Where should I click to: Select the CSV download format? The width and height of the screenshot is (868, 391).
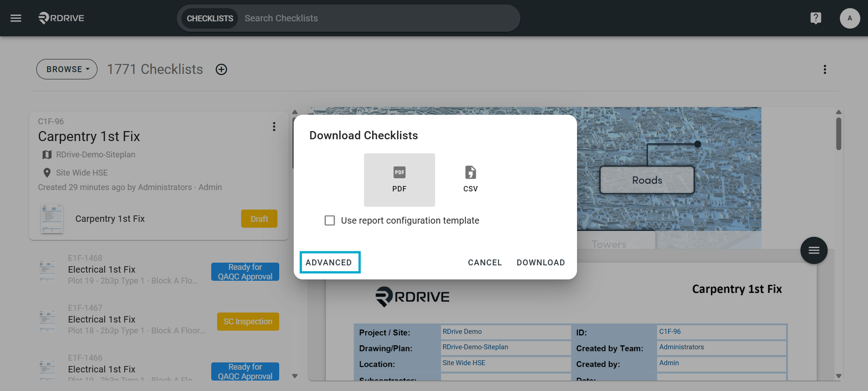(x=470, y=180)
